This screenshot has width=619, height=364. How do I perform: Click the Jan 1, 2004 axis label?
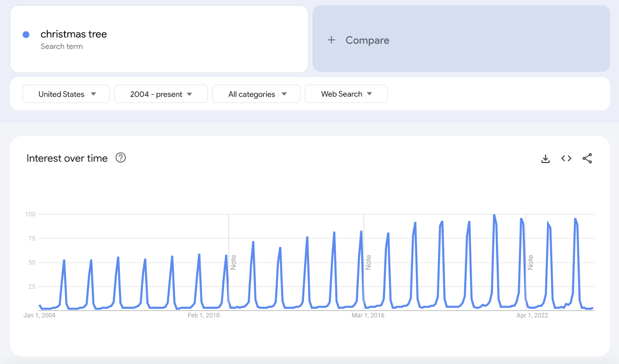point(39,315)
